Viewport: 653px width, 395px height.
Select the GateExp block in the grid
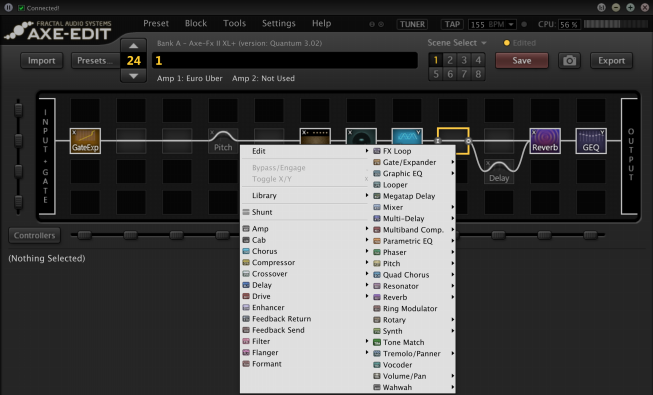click(x=85, y=141)
